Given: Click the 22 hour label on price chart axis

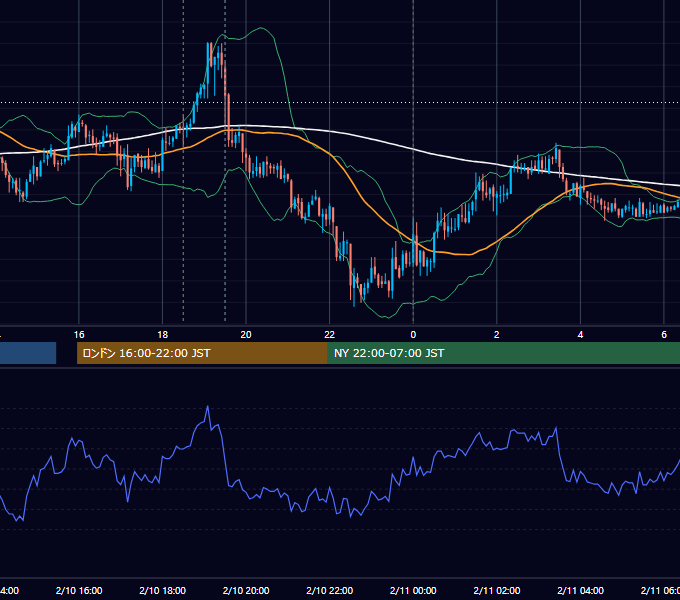Looking at the screenshot, I should (x=330, y=335).
